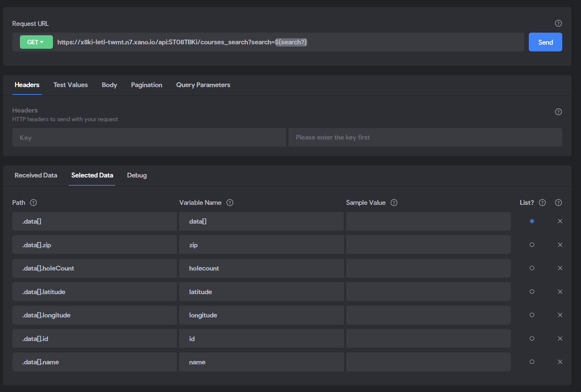581x392 pixels.
Task: Open the Query Parameters tab
Action: [x=203, y=85]
